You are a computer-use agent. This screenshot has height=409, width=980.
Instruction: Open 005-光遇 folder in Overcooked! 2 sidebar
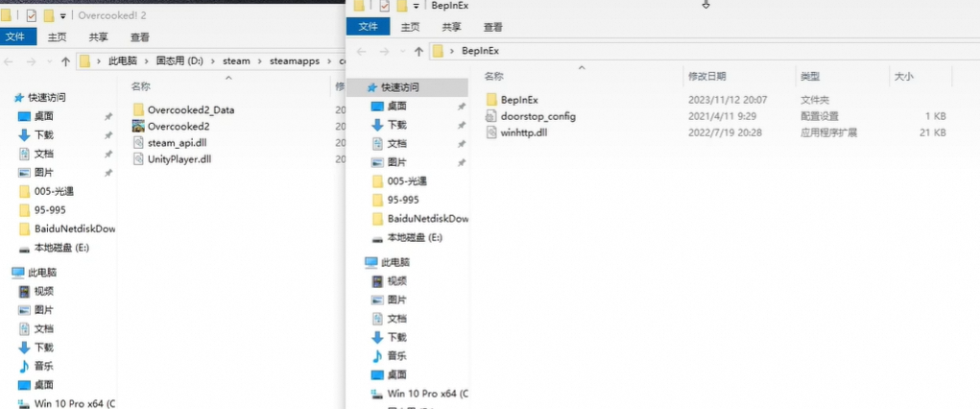tap(55, 191)
